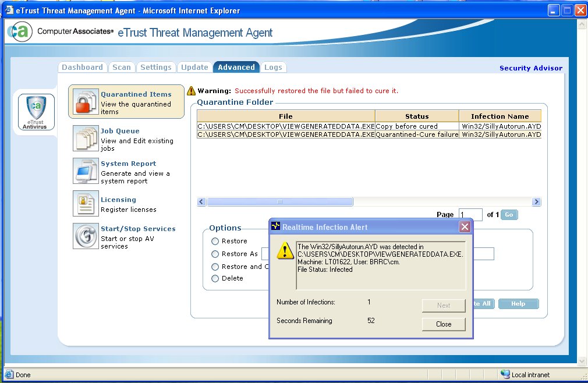
Task: Switch to the Scan tab
Action: click(x=122, y=67)
